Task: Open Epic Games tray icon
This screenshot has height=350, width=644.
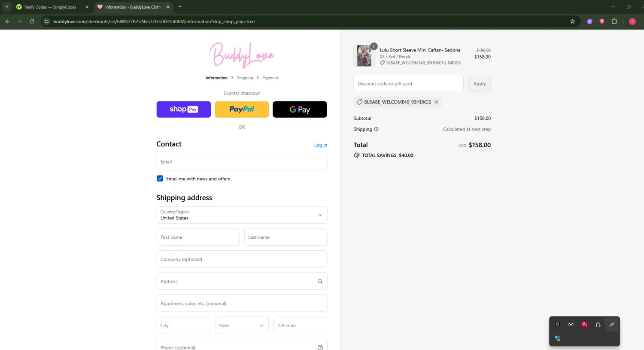Action: point(557,325)
